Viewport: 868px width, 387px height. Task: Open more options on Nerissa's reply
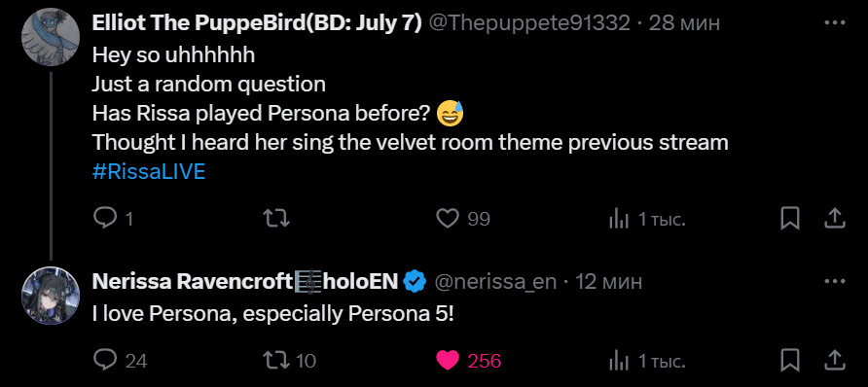coord(834,281)
